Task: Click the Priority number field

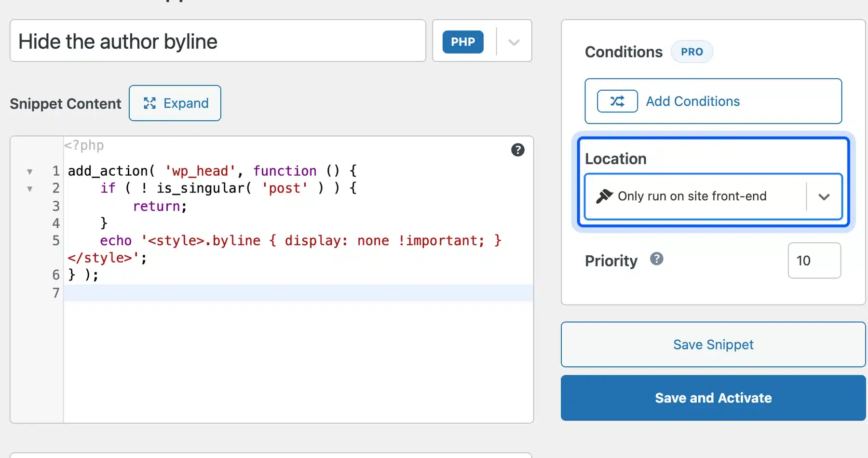Action: [x=814, y=261]
